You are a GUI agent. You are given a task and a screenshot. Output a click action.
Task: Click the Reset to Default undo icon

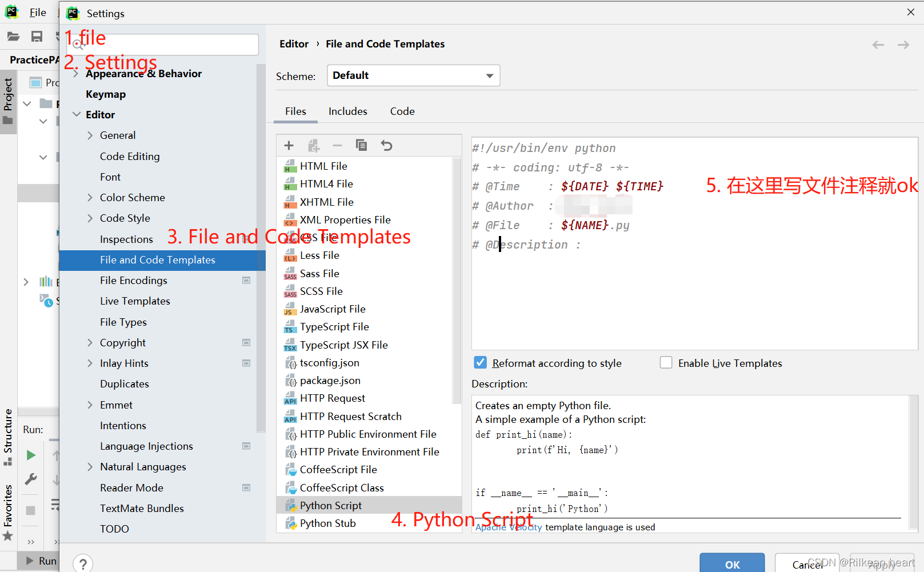[x=387, y=145]
